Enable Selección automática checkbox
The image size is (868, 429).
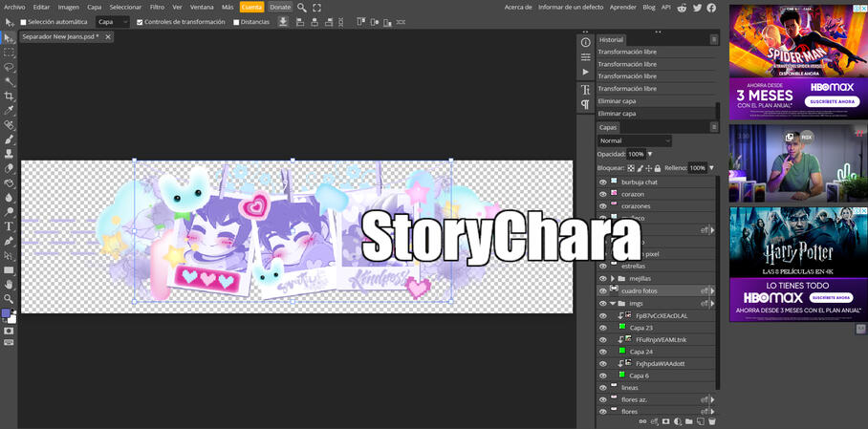[24, 22]
